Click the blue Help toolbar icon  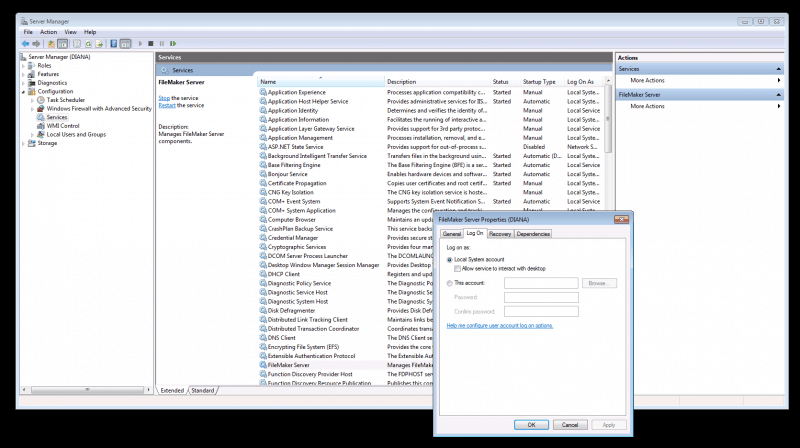coord(114,44)
